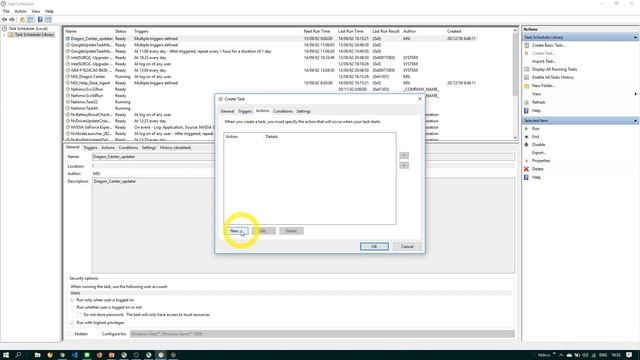640x360 pixels.
Task: Sort the task list by Status column header
Action: point(120,31)
